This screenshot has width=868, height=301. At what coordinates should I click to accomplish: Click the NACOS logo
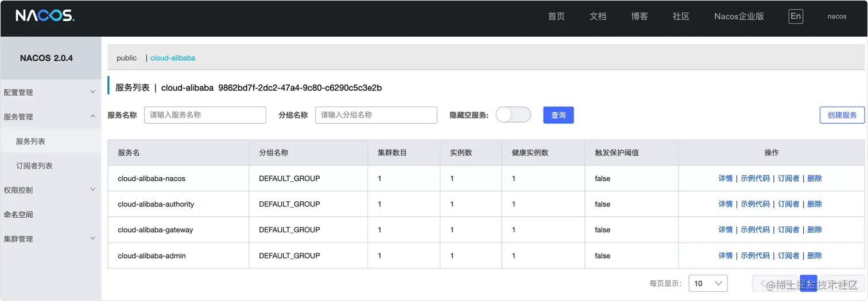click(45, 16)
